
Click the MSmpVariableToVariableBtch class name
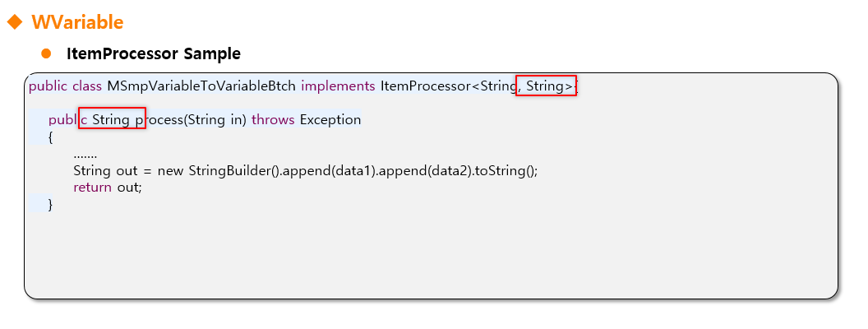click(x=201, y=86)
